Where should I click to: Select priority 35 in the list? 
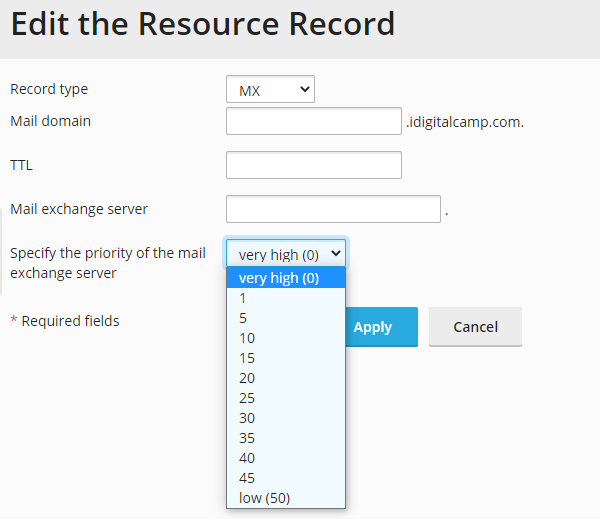(x=286, y=438)
